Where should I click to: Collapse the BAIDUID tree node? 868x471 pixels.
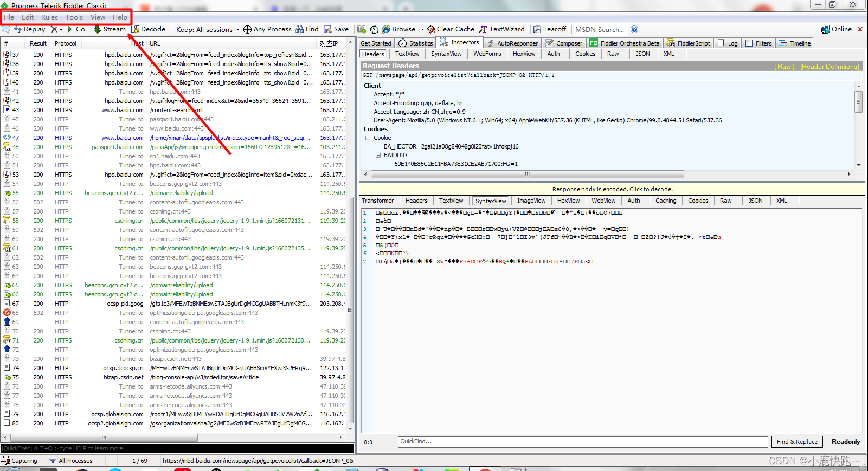tap(378, 155)
